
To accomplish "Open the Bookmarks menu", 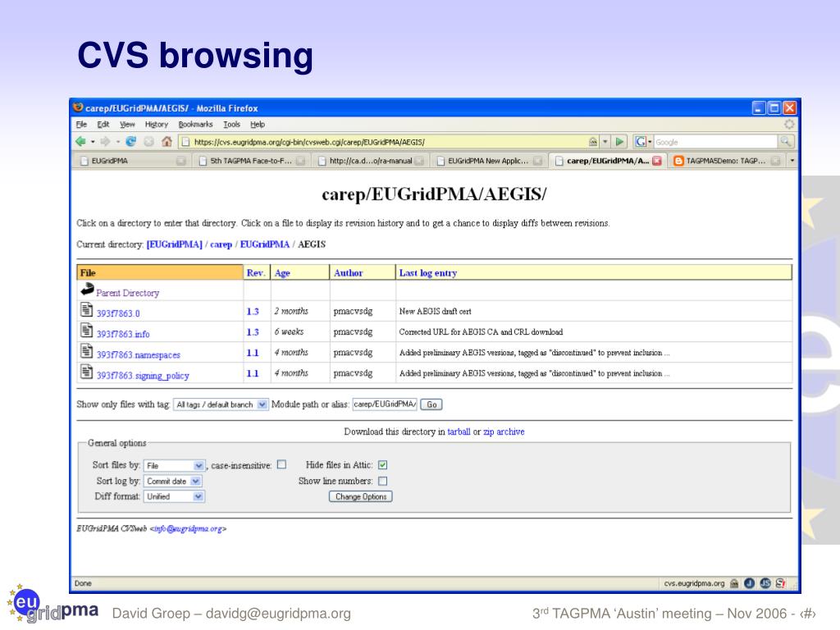I will [x=195, y=125].
